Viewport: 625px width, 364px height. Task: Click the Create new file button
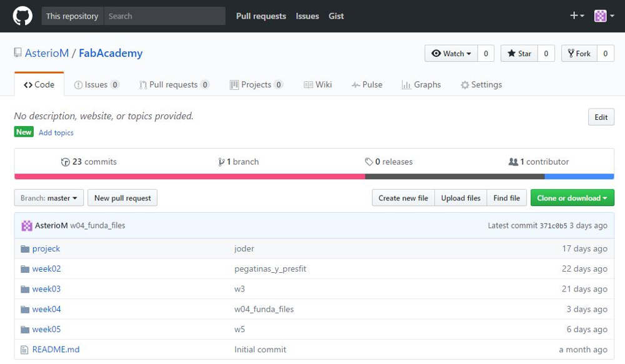point(403,198)
